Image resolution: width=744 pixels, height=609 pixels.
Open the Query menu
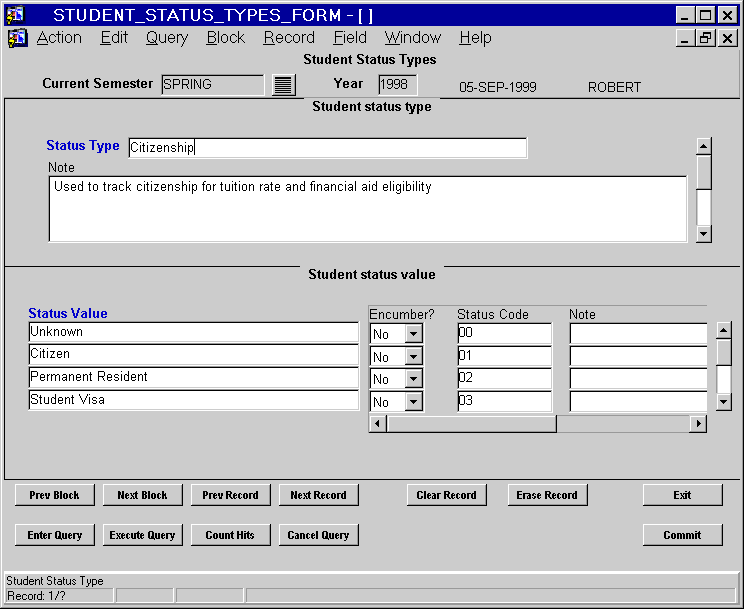point(167,37)
